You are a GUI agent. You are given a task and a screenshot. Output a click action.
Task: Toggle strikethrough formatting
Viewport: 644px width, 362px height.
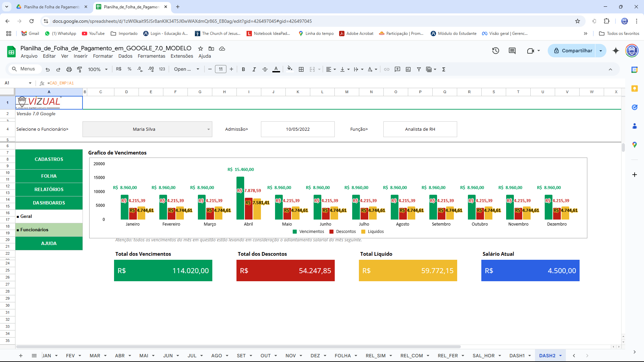(x=265, y=69)
